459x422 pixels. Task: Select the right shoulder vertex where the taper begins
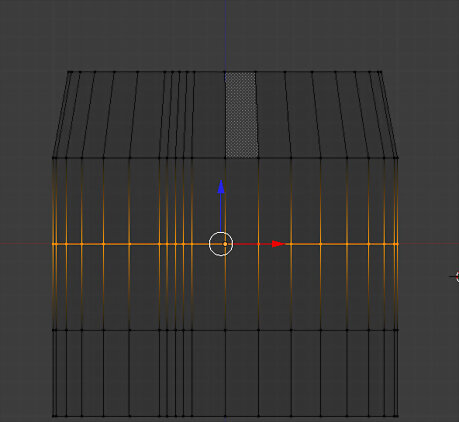pos(397,158)
